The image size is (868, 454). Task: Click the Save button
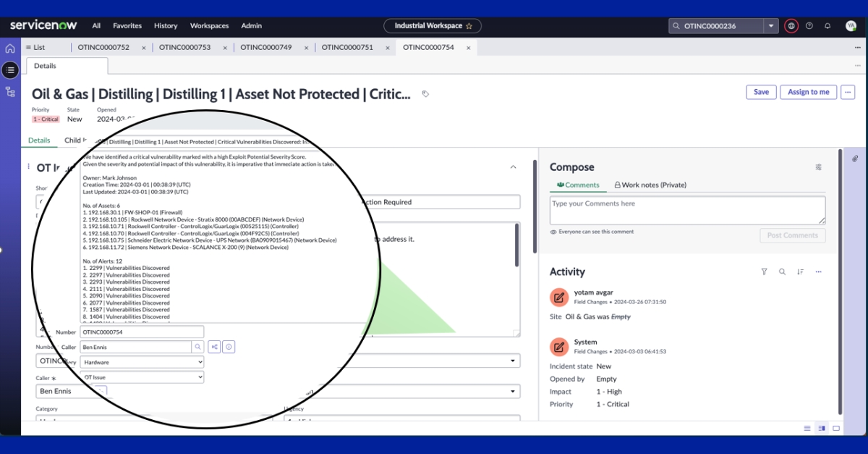[x=761, y=92]
